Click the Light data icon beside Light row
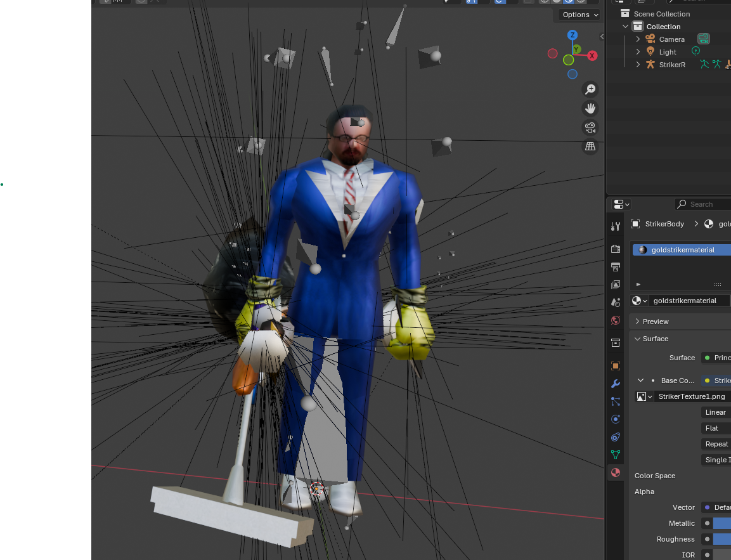731x560 pixels. coord(696,51)
